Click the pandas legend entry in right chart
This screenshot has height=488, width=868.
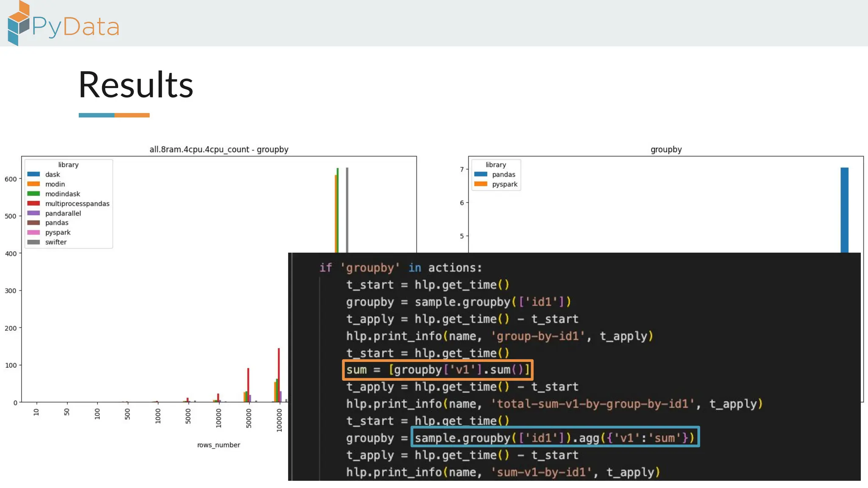pos(503,175)
